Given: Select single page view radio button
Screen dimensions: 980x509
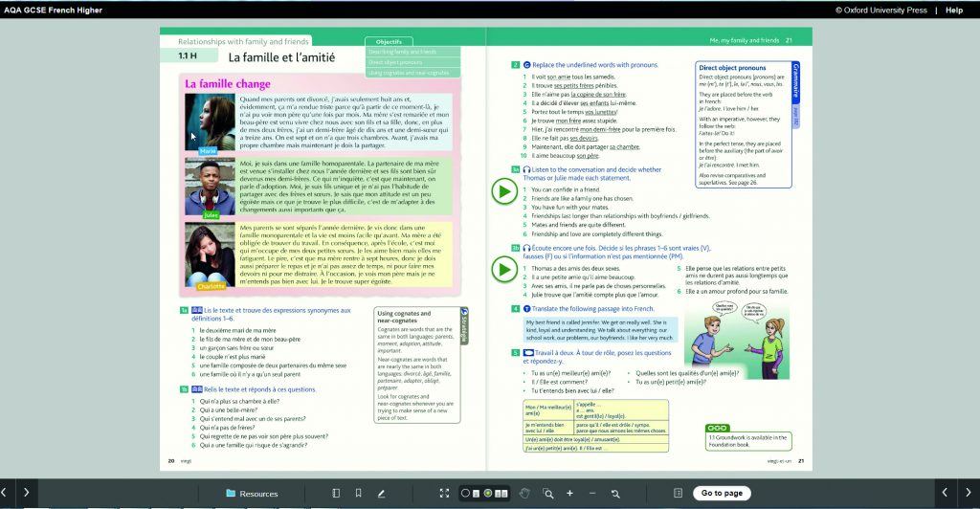Looking at the screenshot, I should [x=466, y=494].
